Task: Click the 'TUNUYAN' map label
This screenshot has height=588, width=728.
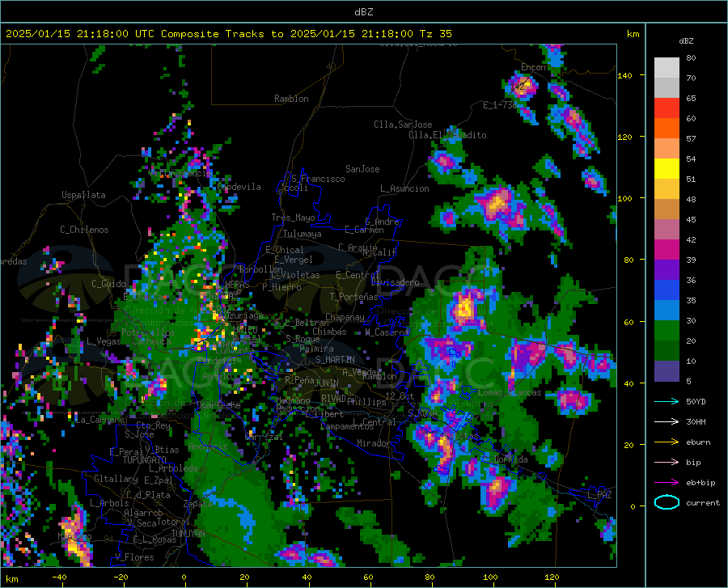Action: [188, 533]
